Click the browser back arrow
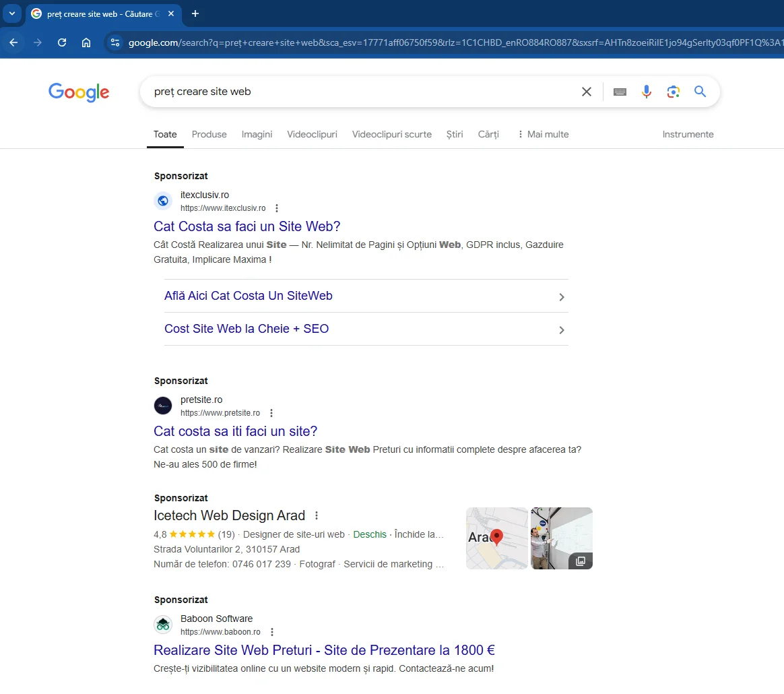 (13, 42)
